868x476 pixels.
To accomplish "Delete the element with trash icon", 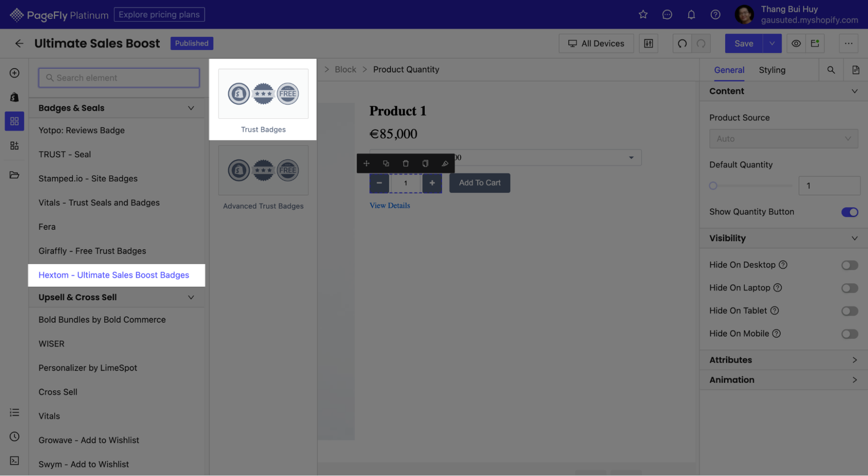I will click(x=406, y=163).
